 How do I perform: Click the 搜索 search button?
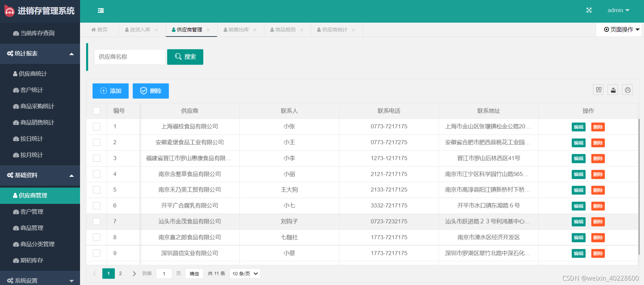coord(185,57)
